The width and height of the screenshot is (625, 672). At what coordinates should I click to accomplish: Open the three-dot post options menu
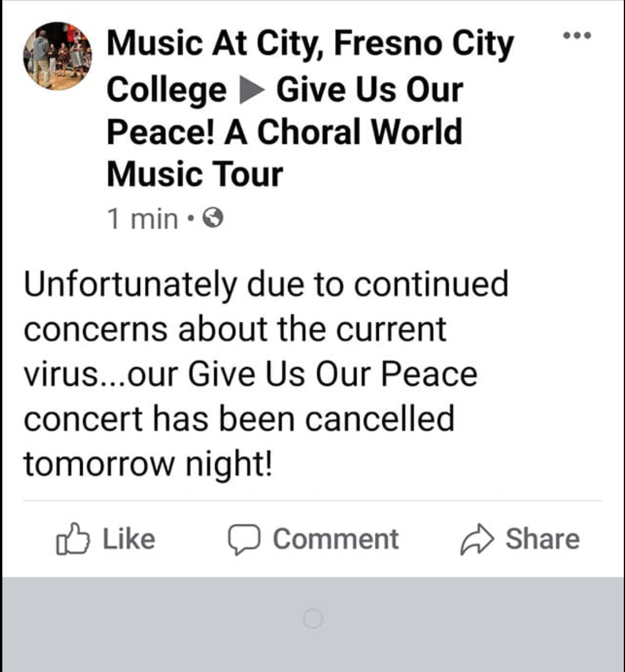577,36
